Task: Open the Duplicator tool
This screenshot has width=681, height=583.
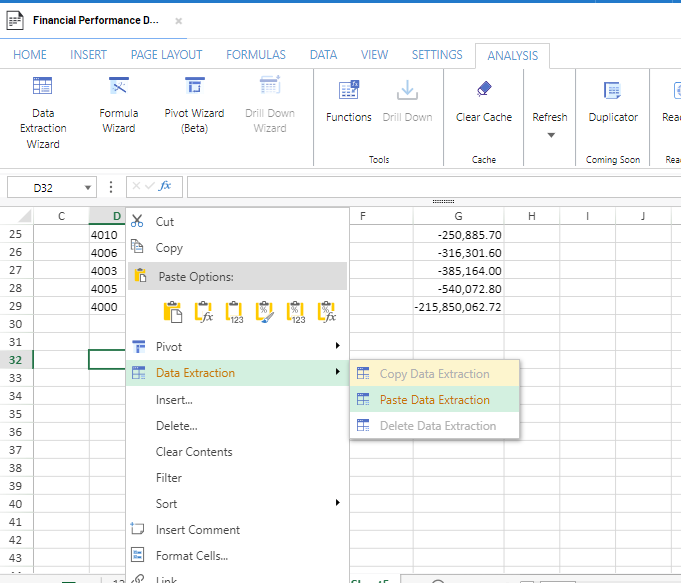Action: click(613, 92)
